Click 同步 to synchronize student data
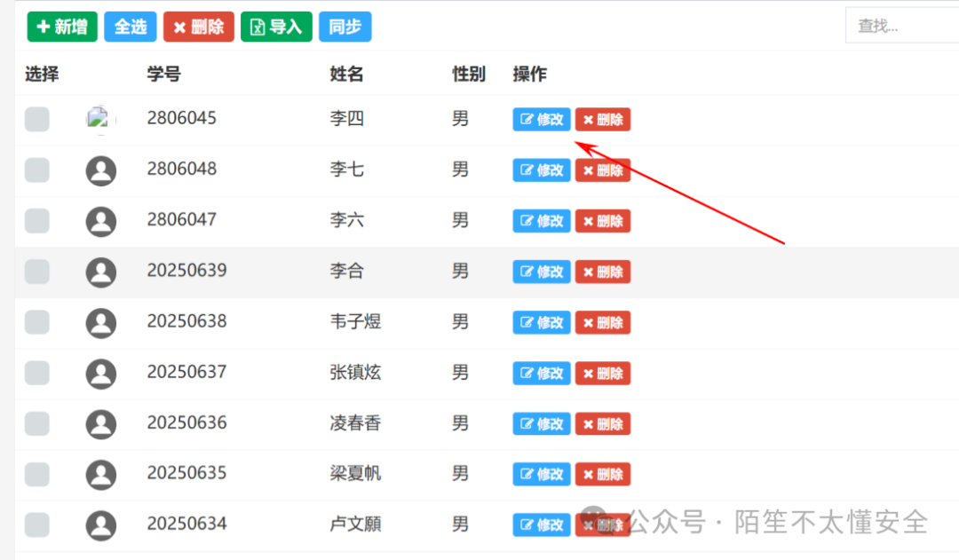Screen dimensions: 959x560 (x=345, y=27)
